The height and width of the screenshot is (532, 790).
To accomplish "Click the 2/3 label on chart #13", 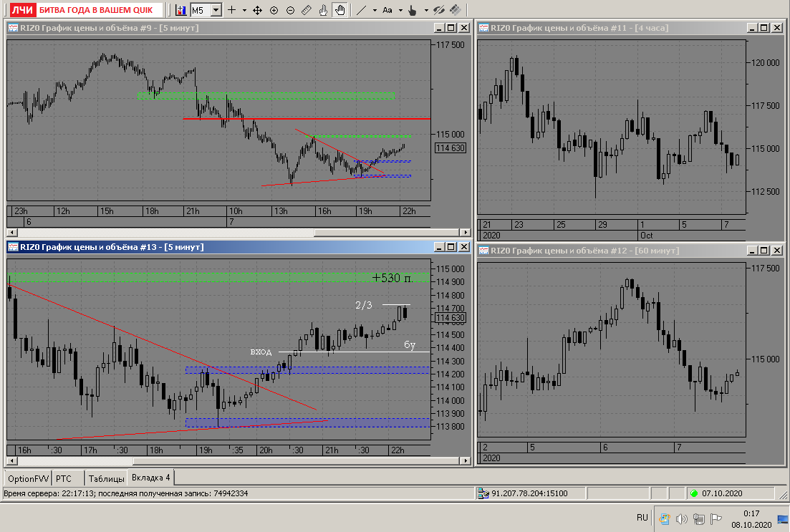I will click(364, 305).
